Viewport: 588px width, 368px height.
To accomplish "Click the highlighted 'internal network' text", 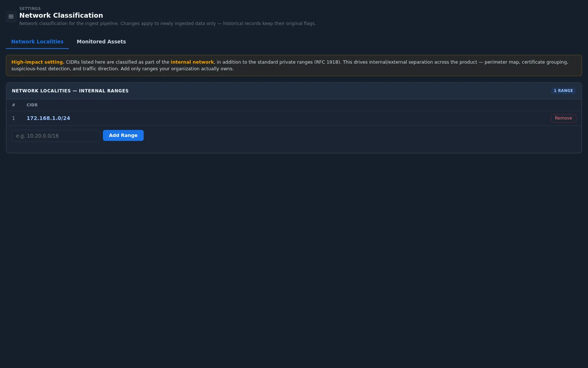I will pyautogui.click(x=192, y=62).
